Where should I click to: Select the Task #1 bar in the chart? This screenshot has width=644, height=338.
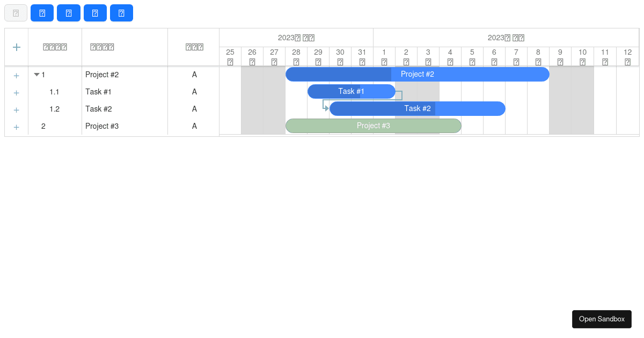point(351,91)
